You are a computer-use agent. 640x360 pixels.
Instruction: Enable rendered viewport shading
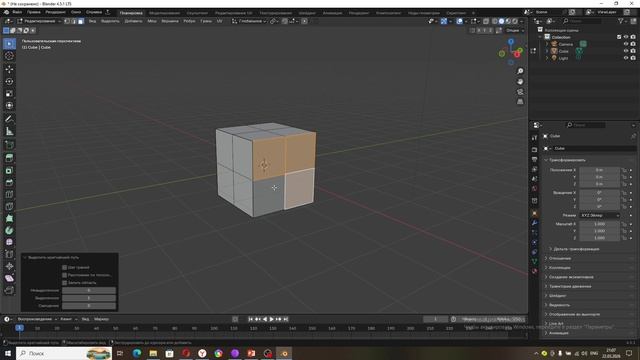tap(515, 21)
